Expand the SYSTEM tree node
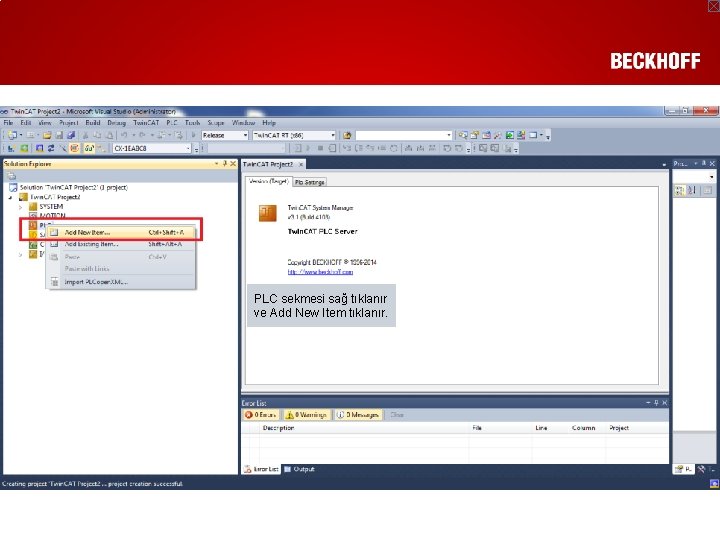The width and height of the screenshot is (720, 540). pyautogui.click(x=20, y=207)
